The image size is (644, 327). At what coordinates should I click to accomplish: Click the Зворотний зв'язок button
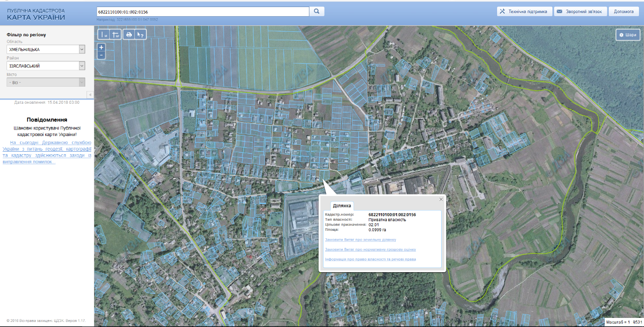pos(580,12)
